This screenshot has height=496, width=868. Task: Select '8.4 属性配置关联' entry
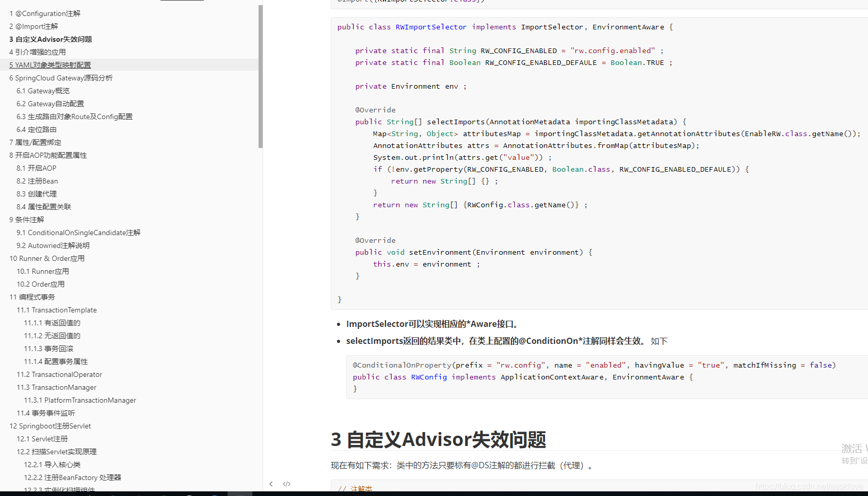[44, 207]
